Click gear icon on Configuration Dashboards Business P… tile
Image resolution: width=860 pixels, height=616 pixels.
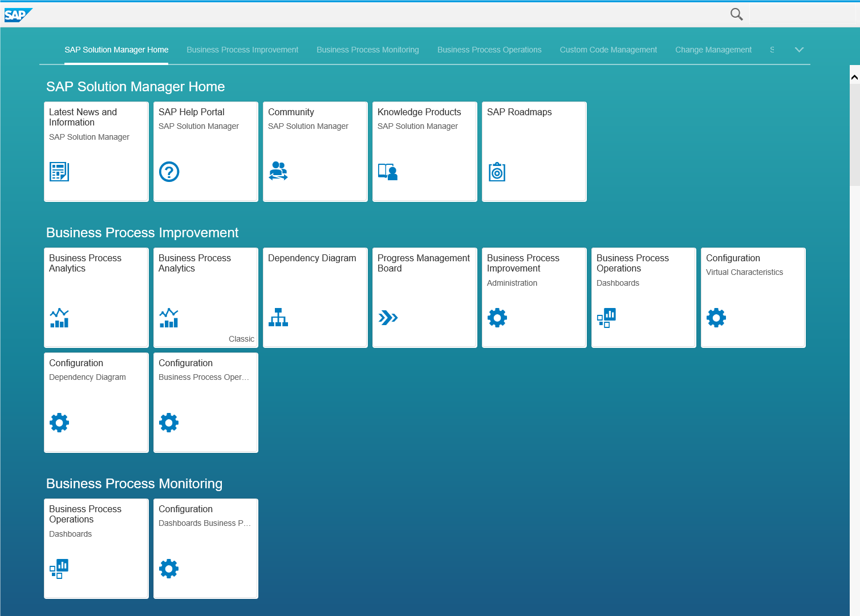tap(169, 569)
